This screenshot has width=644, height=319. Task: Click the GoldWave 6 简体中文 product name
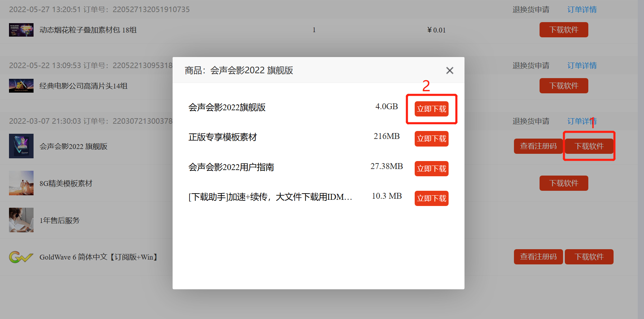pos(100,257)
